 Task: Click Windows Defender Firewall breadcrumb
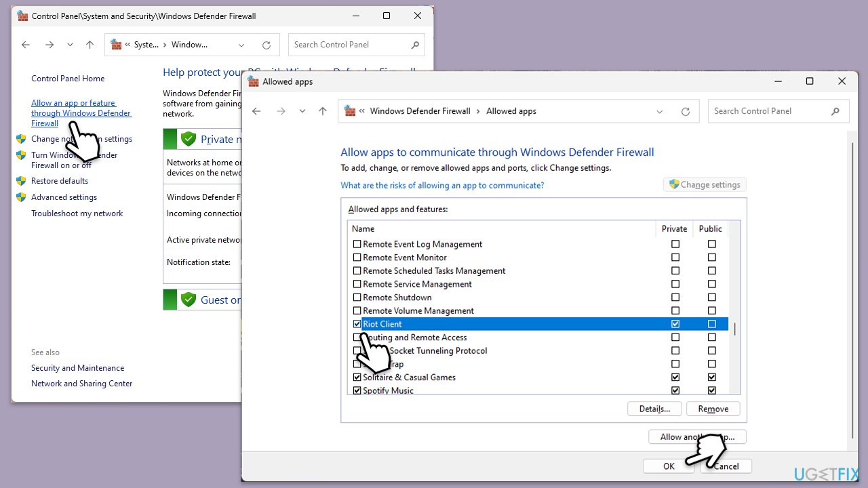420,111
